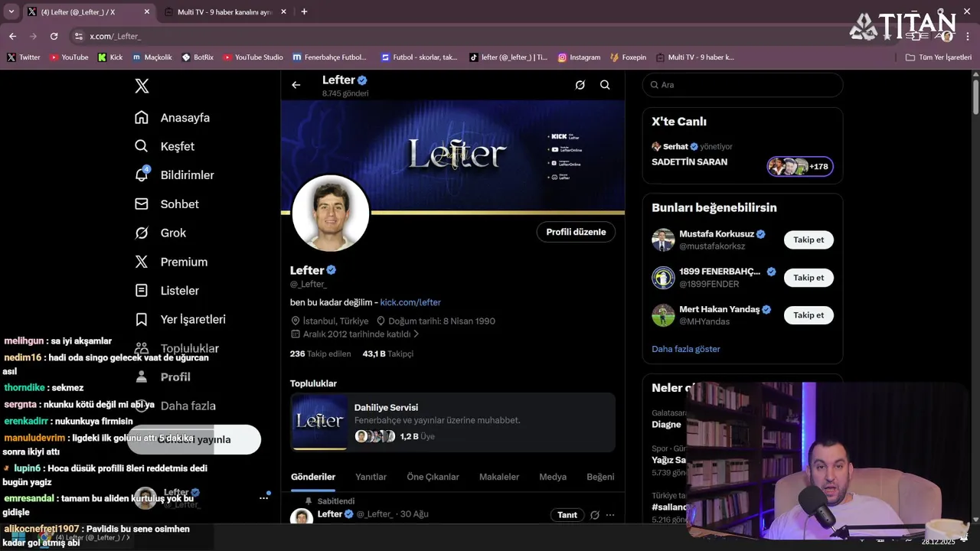
Task: Open BotRix bookmark
Action: tap(198, 57)
